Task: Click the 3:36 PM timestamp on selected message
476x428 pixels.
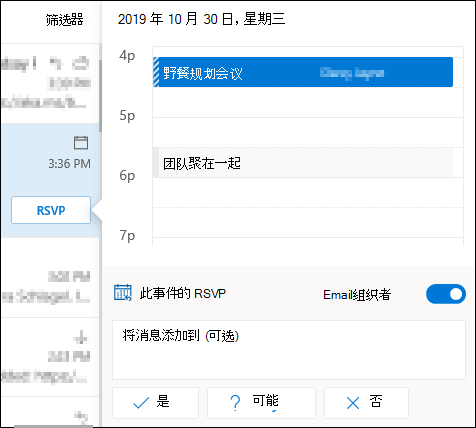Action: click(69, 164)
